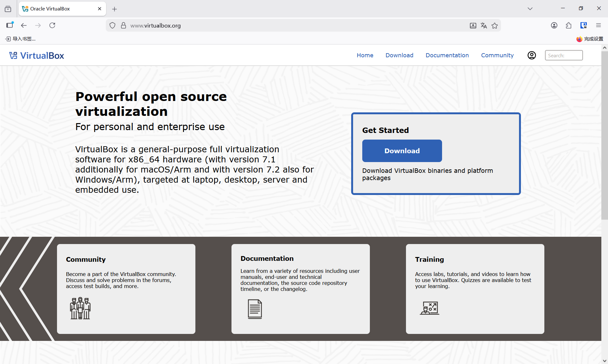Click the Search input field
This screenshot has height=364, width=608.
coord(564,55)
